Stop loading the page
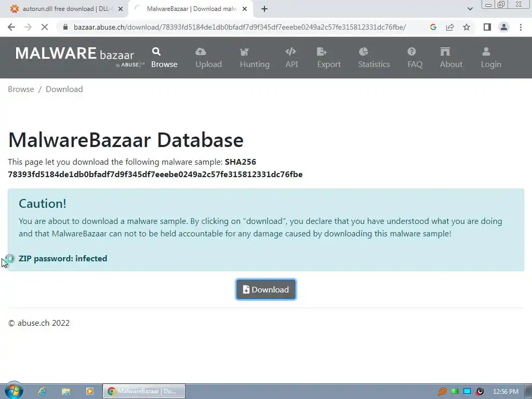532x399 pixels. 45,27
